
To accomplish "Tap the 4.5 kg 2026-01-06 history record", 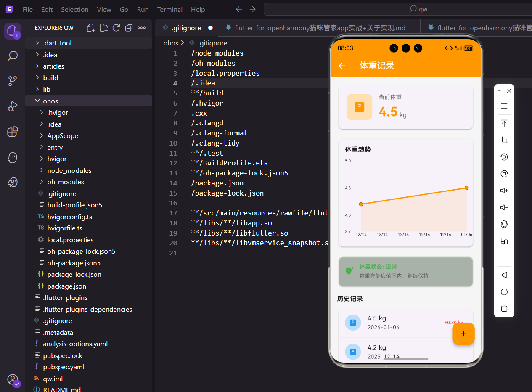I will point(405,323).
